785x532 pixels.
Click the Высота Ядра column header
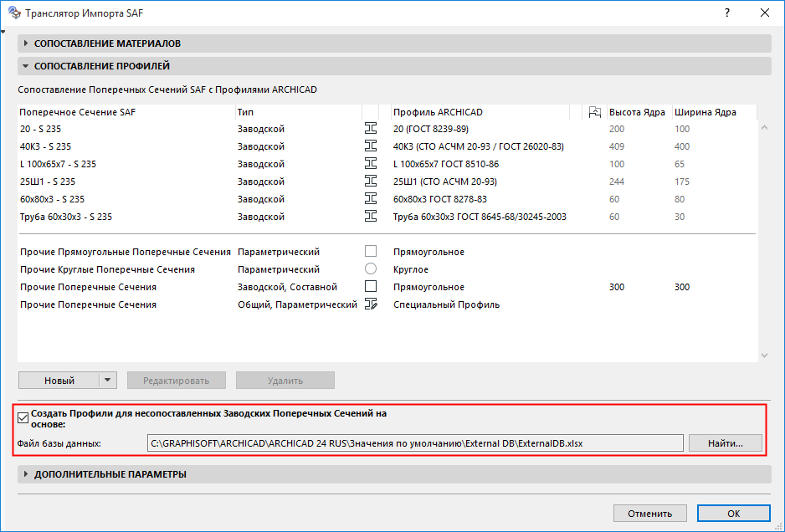(639, 112)
